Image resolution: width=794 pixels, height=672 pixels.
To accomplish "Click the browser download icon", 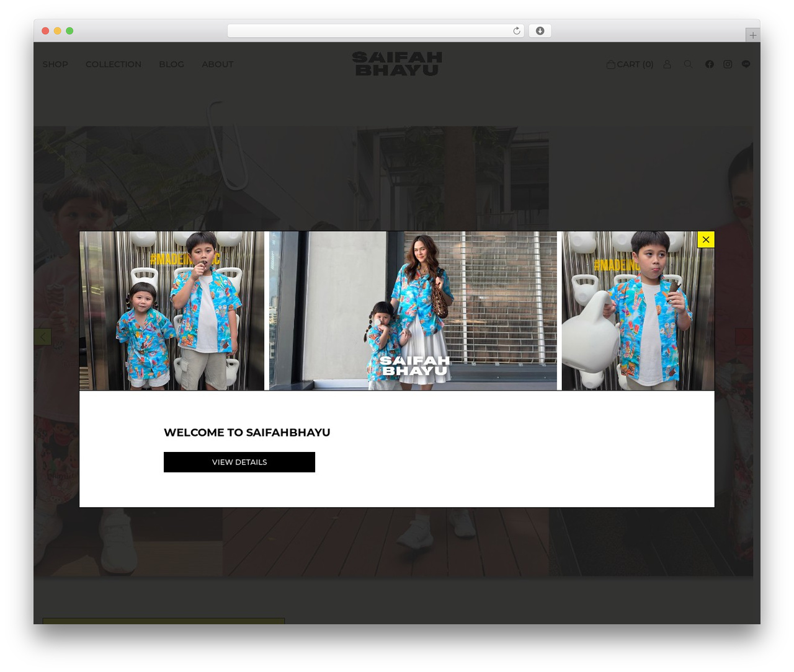I will click(x=540, y=31).
